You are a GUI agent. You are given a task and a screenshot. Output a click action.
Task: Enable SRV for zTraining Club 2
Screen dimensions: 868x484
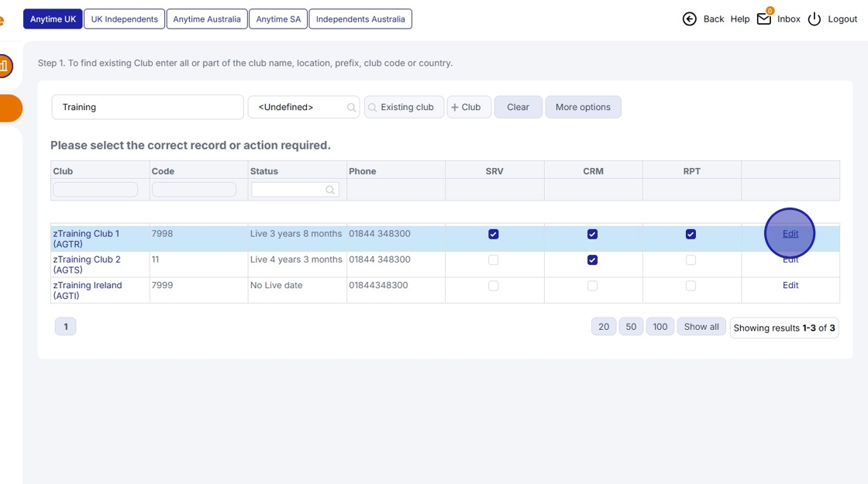494,259
